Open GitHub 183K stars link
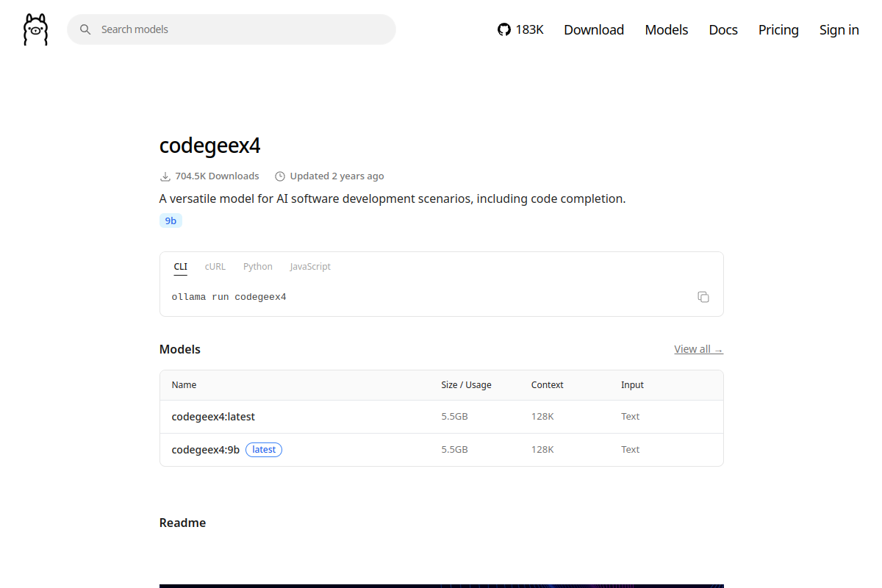This screenshot has height=588, width=882. pos(520,29)
